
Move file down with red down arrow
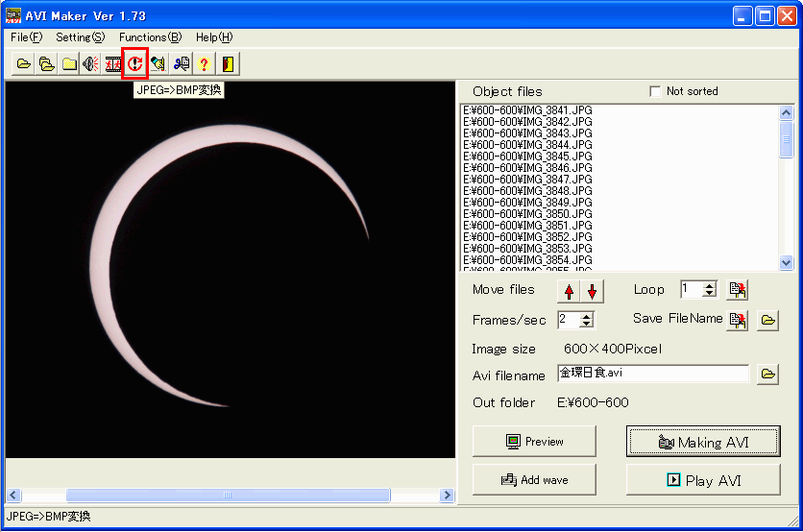[x=592, y=291]
